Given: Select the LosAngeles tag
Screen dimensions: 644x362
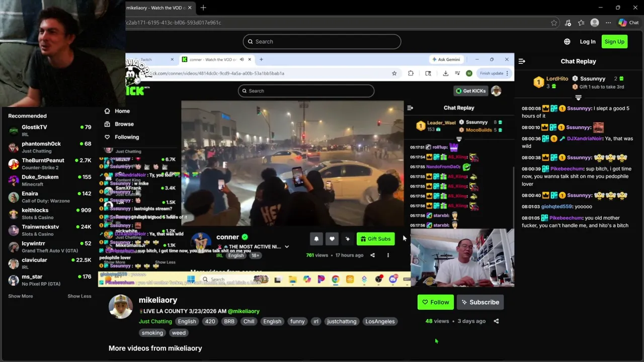Looking at the screenshot, I should [380, 321].
